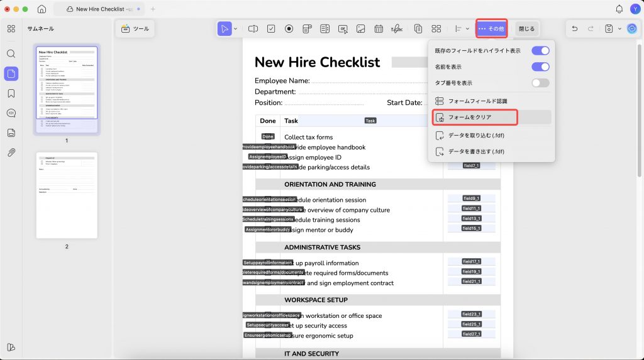Open the user account avatar
Screen dimensions: 644x360
pos(635,9)
